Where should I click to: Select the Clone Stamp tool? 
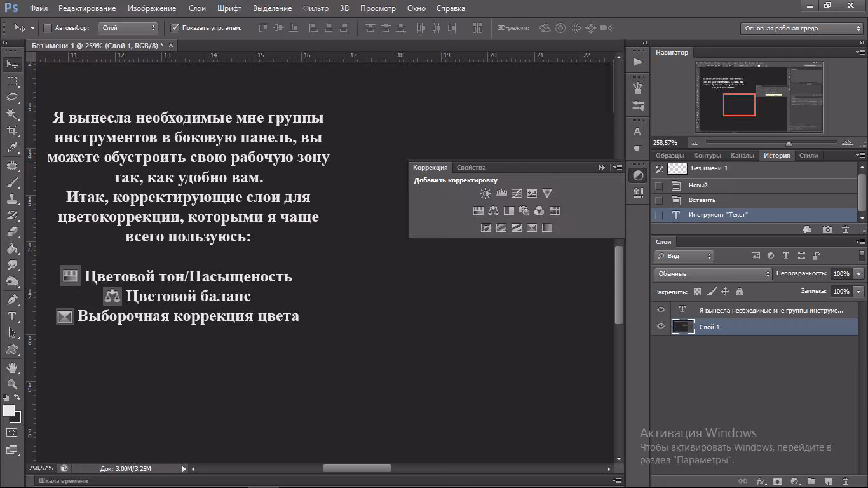pyautogui.click(x=12, y=199)
